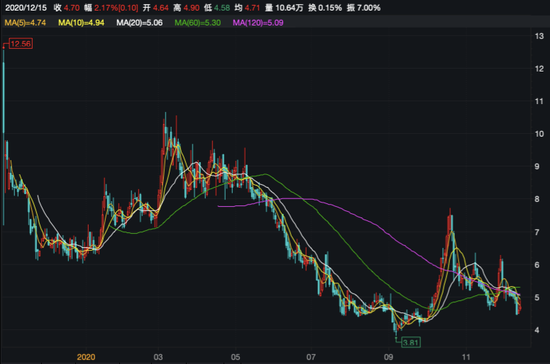Click the 03 month label on axis
Screen dimensions: 550x364
click(158, 357)
